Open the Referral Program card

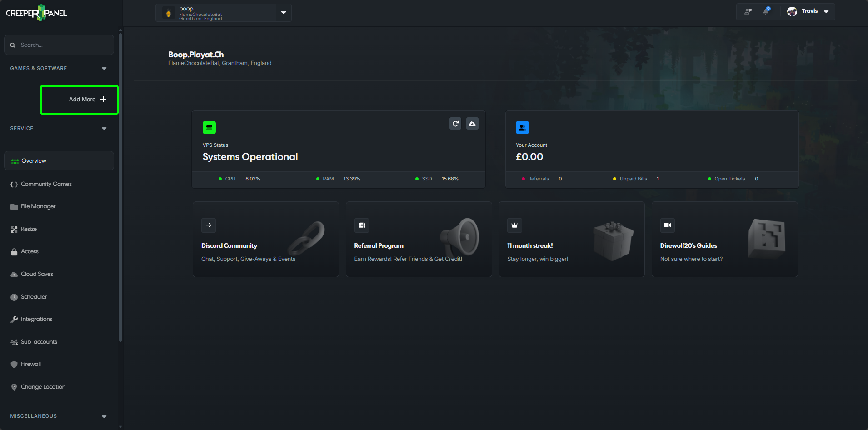(x=419, y=240)
